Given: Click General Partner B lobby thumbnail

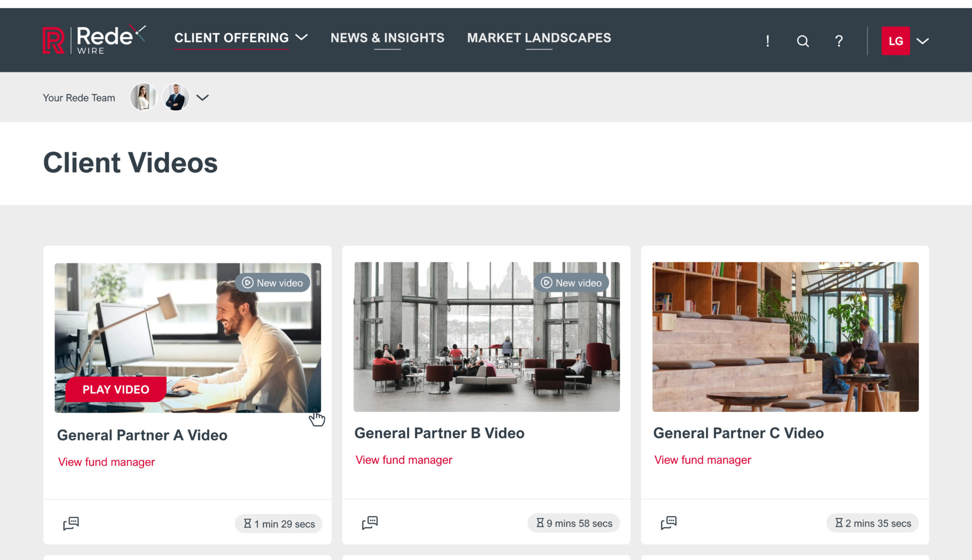Looking at the screenshot, I should pyautogui.click(x=486, y=337).
